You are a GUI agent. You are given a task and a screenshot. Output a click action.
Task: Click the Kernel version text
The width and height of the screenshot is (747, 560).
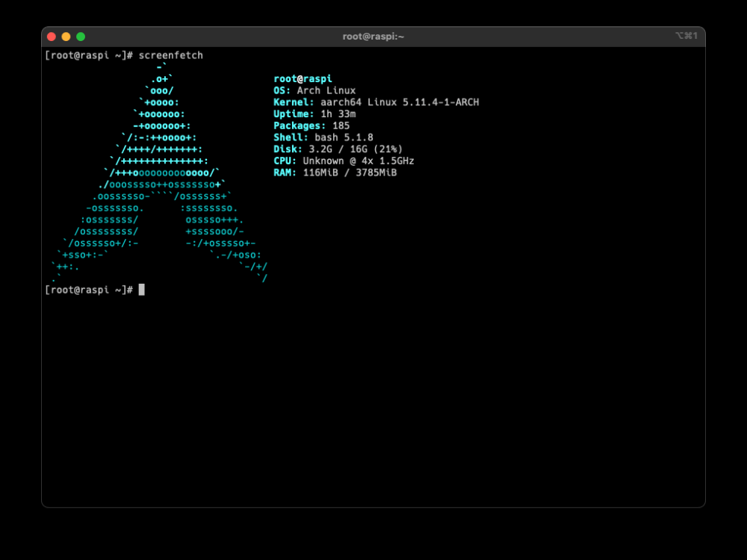(x=377, y=102)
